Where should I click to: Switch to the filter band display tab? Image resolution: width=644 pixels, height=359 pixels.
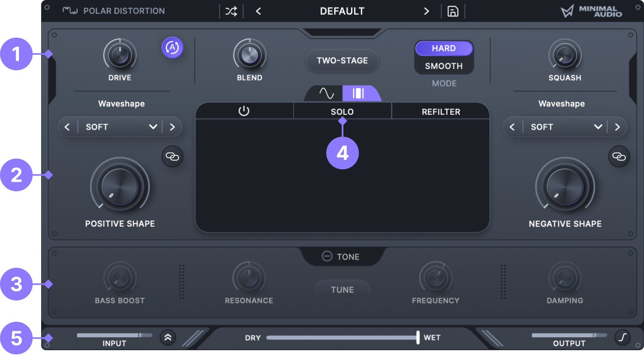(x=358, y=94)
